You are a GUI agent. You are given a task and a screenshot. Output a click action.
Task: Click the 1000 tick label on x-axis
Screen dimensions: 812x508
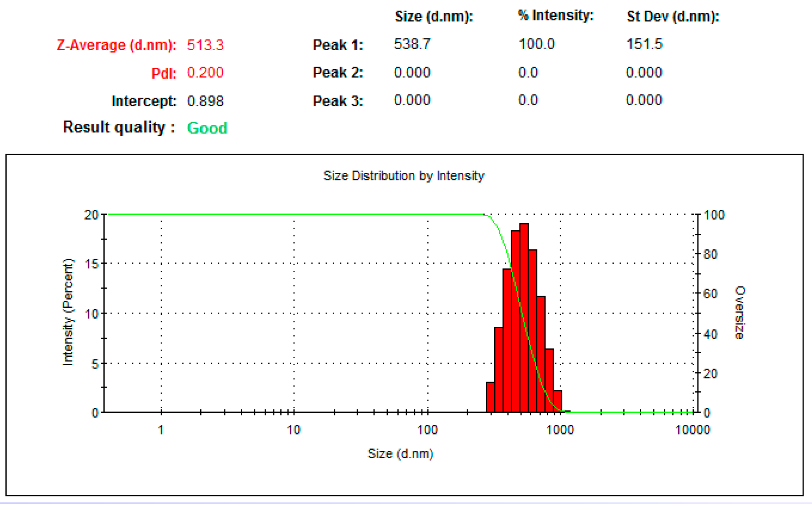point(560,430)
